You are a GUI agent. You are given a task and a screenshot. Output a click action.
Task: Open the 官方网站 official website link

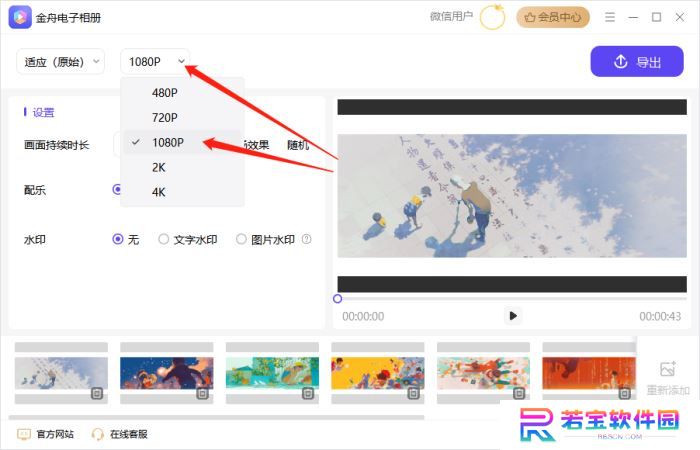coord(45,434)
